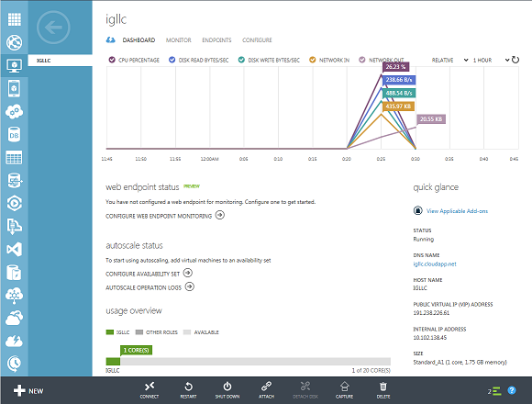Click the 238.66 B/s chart data label
This screenshot has width=532, height=404.
point(399,80)
